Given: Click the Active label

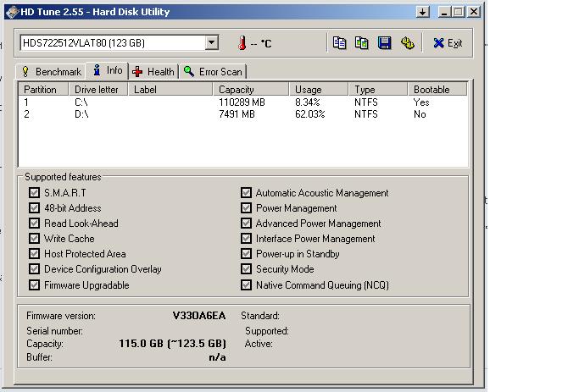Looking at the screenshot, I should (x=259, y=344).
